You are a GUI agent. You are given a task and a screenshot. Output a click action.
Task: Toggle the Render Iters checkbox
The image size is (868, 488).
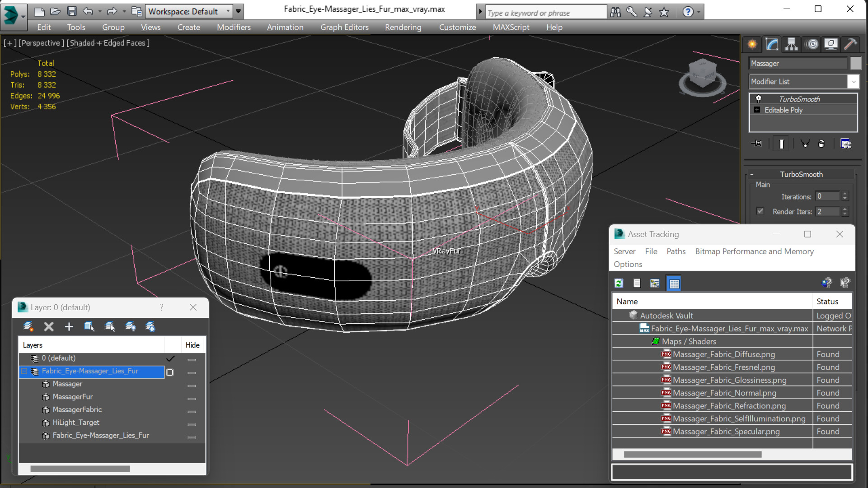tap(760, 211)
